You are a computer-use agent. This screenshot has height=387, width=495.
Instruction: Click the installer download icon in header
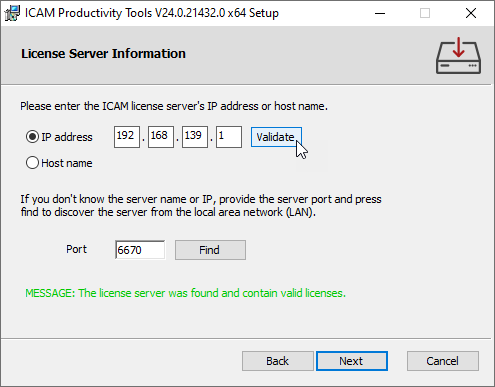(x=458, y=55)
